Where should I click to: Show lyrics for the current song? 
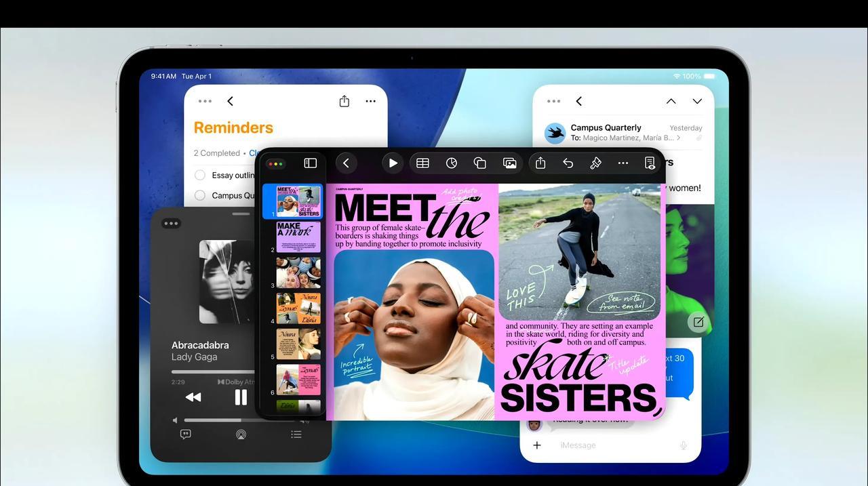click(185, 434)
